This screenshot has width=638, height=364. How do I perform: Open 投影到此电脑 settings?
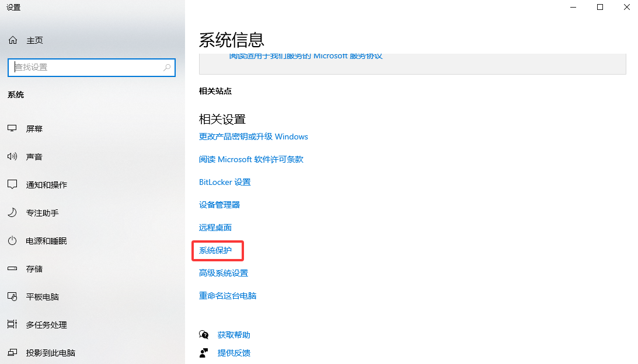point(50,352)
